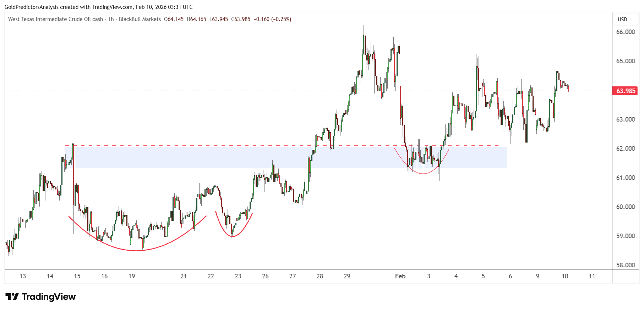
Task: Click the low value L63.945
Action: (219, 19)
